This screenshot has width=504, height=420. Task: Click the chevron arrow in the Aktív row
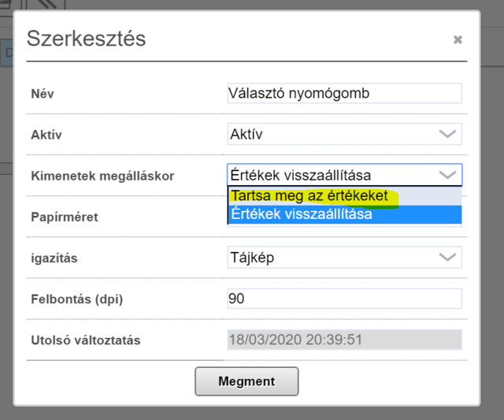pos(447,134)
